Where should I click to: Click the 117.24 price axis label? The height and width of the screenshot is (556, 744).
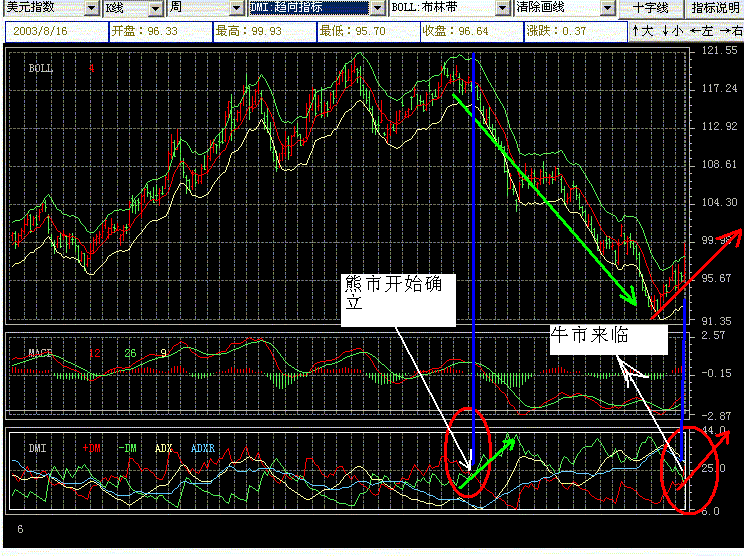[719, 88]
